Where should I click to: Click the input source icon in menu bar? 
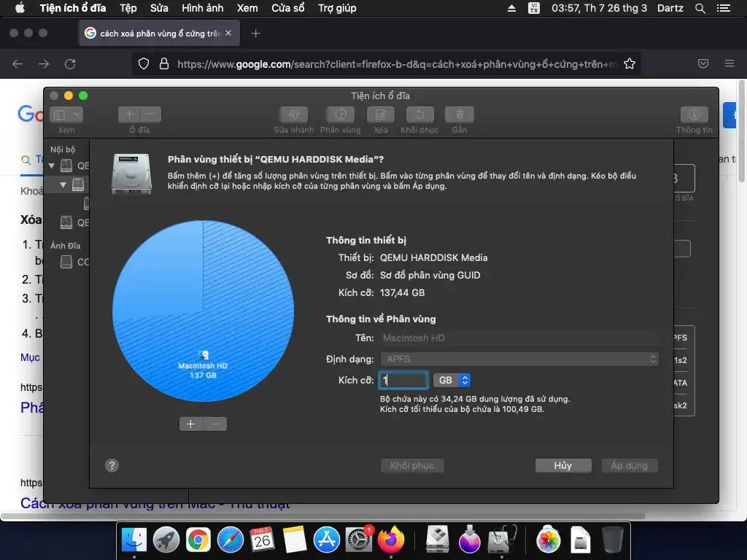click(x=534, y=8)
